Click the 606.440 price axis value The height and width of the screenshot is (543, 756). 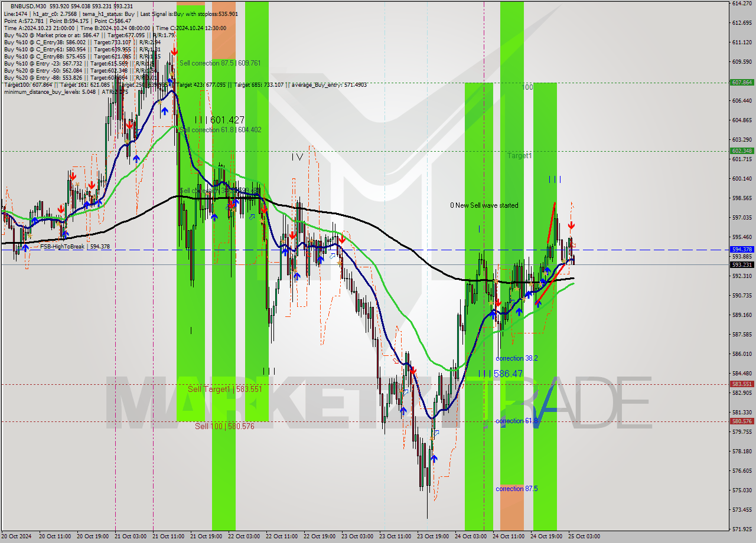(741, 101)
